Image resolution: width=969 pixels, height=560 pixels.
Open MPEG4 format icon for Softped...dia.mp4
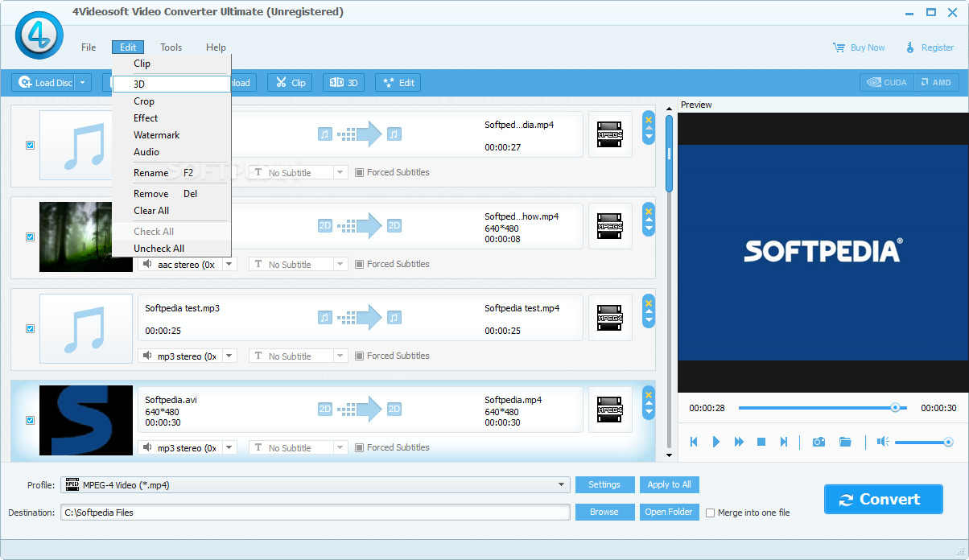tap(610, 134)
